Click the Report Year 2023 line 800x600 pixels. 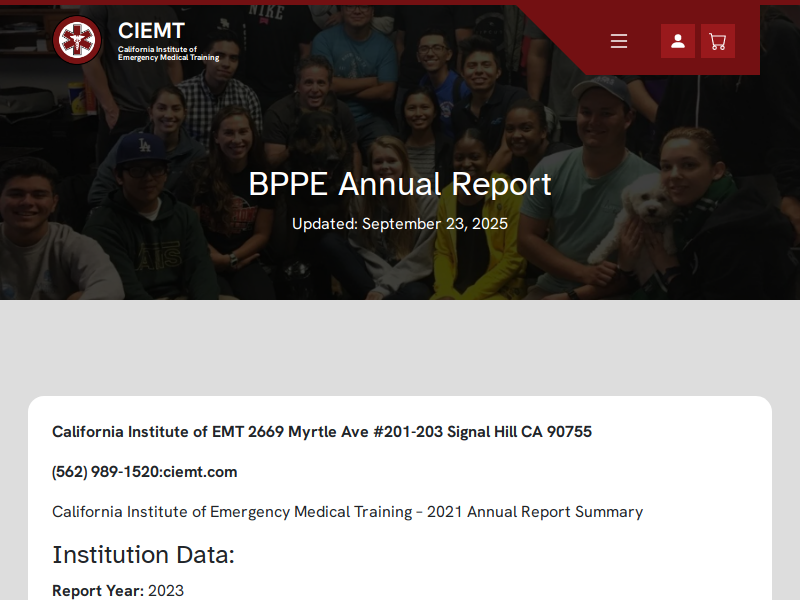[x=118, y=591]
